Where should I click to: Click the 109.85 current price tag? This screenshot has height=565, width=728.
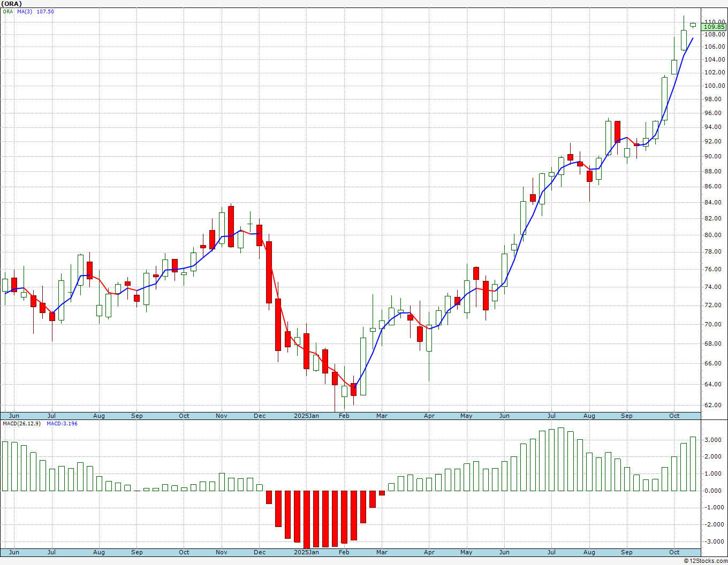tap(714, 27)
